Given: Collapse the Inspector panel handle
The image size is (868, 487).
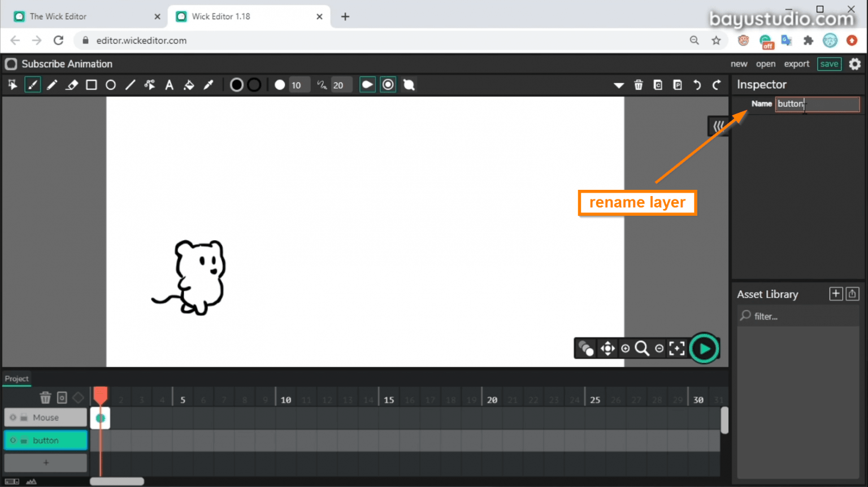Looking at the screenshot, I should [718, 126].
